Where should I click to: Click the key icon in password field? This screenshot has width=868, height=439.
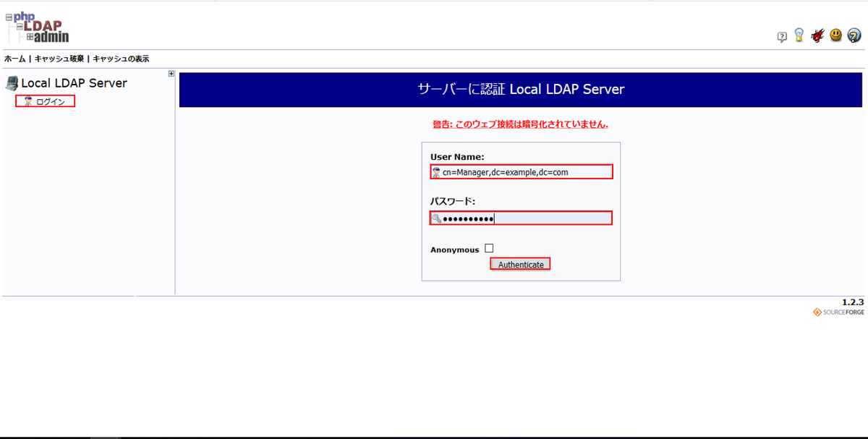point(436,218)
